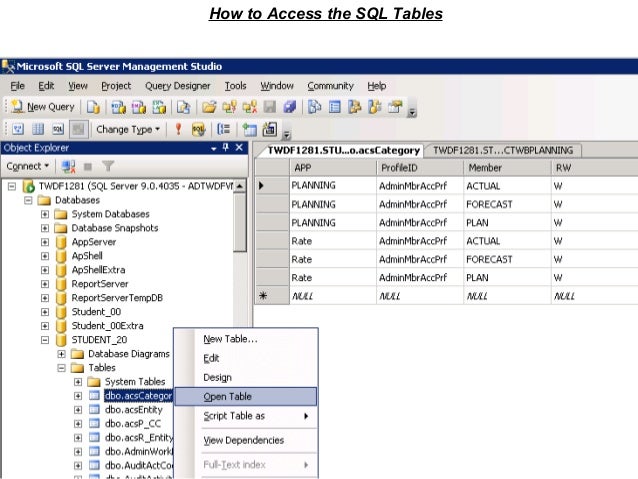
Task: Open Script Table as submenu
Action: (246, 416)
